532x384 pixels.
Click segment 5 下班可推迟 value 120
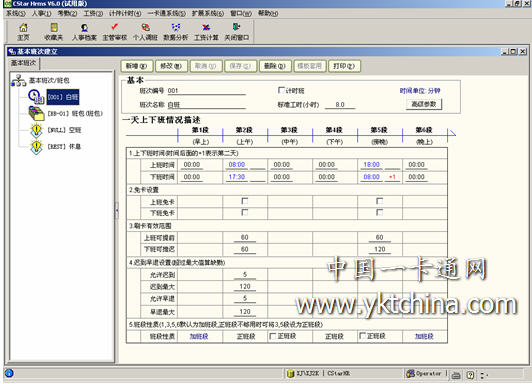tap(380, 249)
